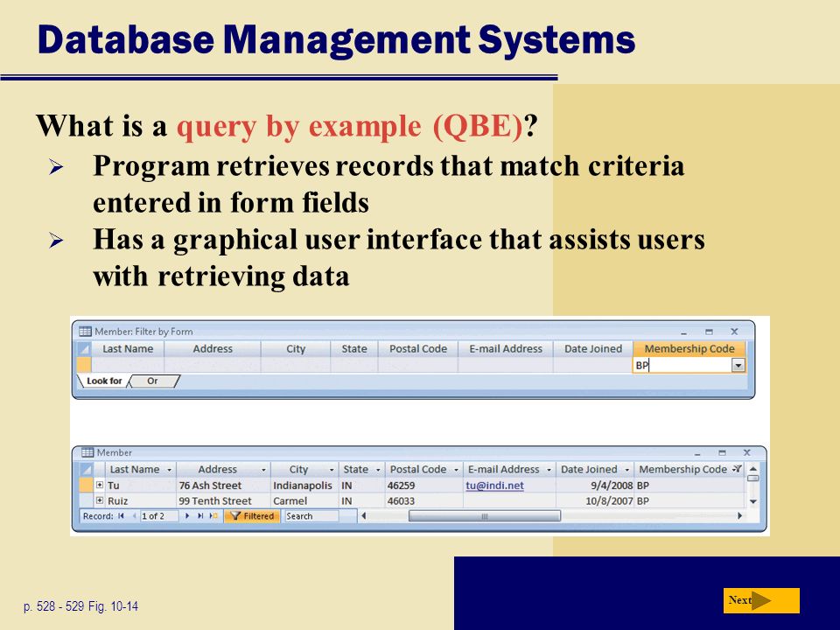Open Date Joined column dropdown in Member table
Viewport: 840px width, 630px height.
(x=626, y=470)
